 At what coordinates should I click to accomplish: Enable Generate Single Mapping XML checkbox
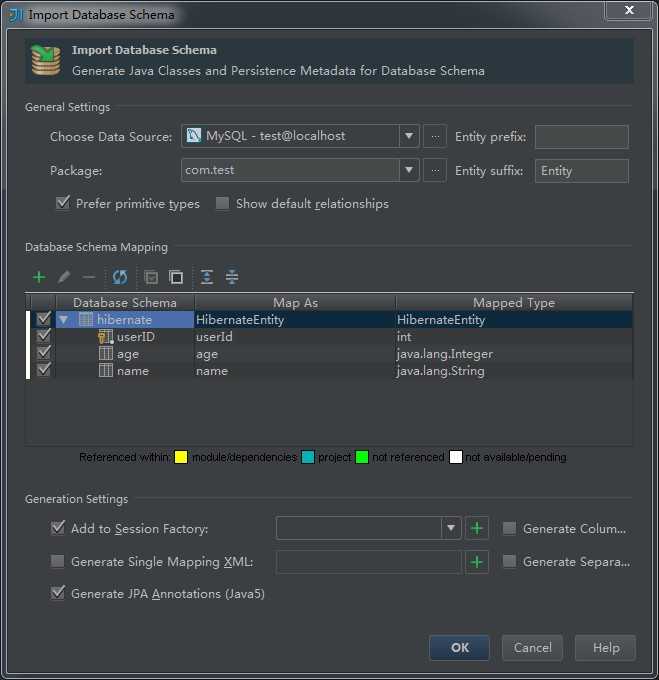pyautogui.click(x=58, y=561)
